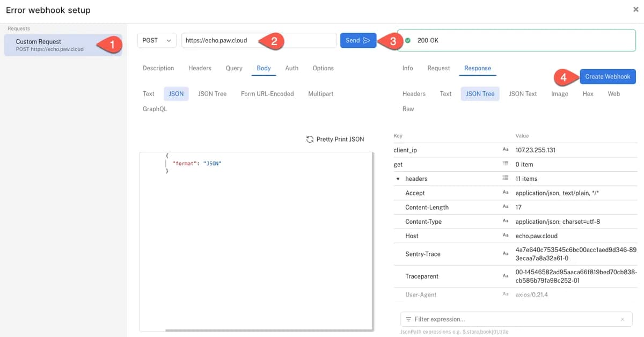
Task: Select the Response tab
Action: pyautogui.click(x=478, y=68)
